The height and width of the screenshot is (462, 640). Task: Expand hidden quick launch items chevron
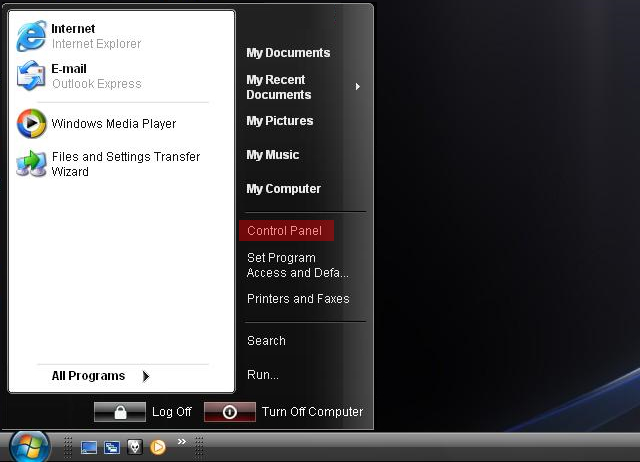pyautogui.click(x=182, y=441)
